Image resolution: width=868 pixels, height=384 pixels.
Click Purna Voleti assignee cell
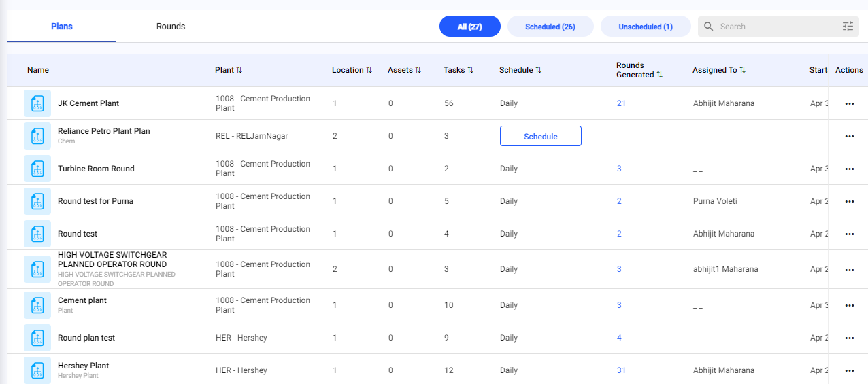coord(715,201)
